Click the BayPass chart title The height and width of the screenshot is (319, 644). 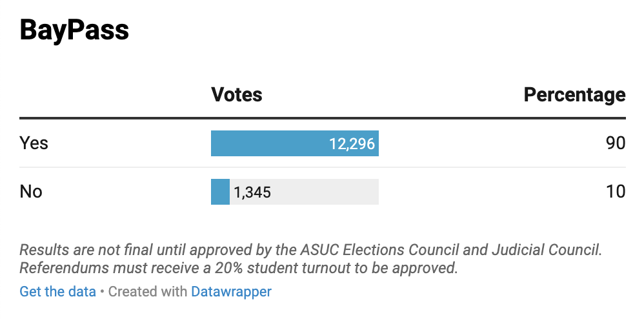point(75,30)
